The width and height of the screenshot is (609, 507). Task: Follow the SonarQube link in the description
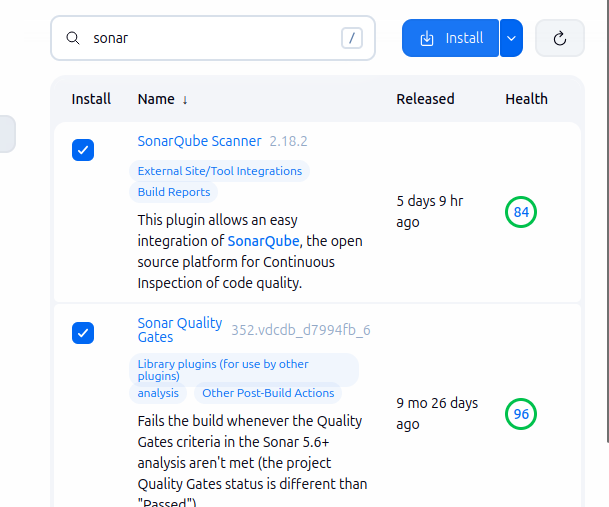[x=263, y=241]
